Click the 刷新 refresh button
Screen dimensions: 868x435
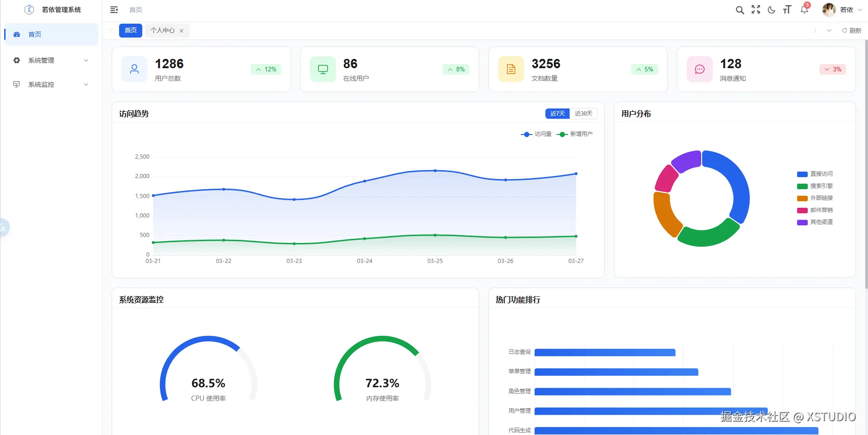tap(851, 31)
